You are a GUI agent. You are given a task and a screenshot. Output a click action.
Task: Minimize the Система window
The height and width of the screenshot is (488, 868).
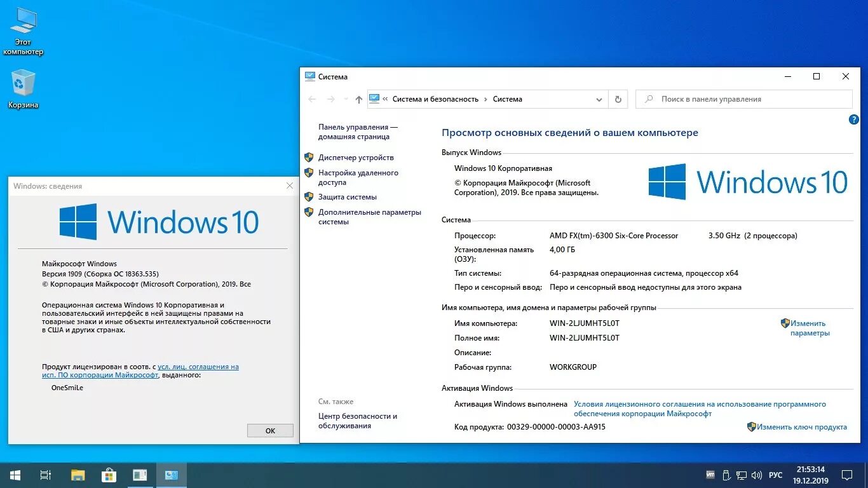[788, 76]
